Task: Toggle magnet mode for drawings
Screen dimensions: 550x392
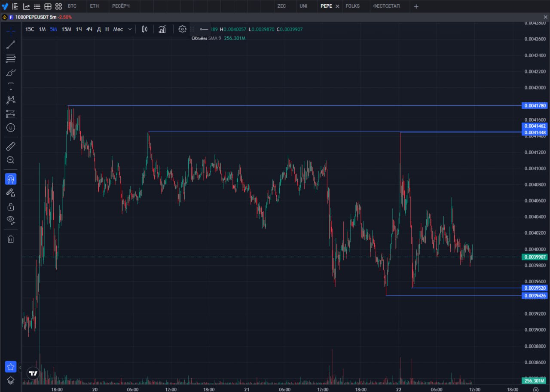Action: pos(11,179)
